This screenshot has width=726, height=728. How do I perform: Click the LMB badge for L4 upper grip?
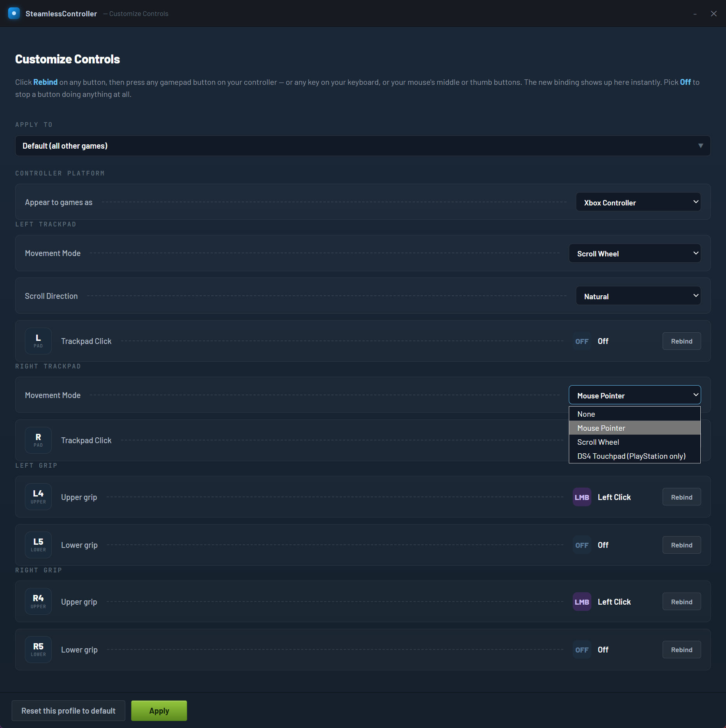(582, 497)
